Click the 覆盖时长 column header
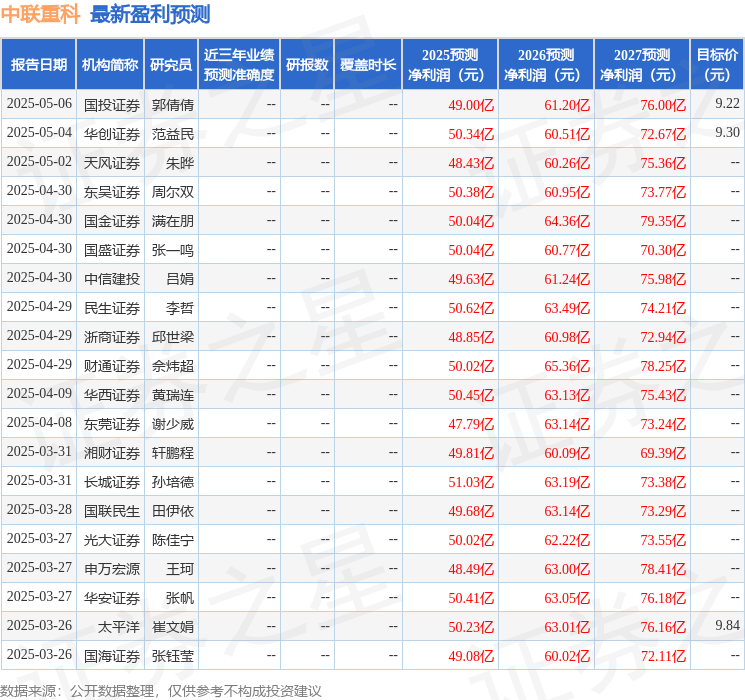745x700 pixels. (x=368, y=65)
